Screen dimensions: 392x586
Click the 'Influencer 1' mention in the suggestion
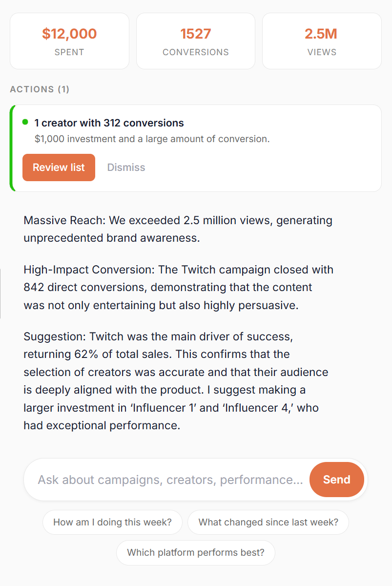165,408
